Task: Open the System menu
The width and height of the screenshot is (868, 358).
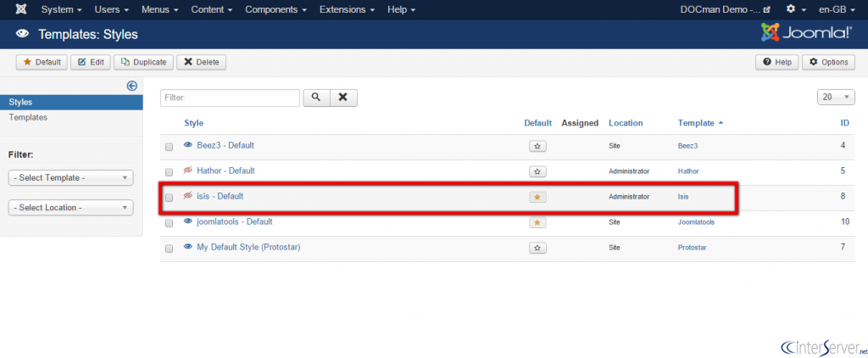Action: tap(62, 9)
